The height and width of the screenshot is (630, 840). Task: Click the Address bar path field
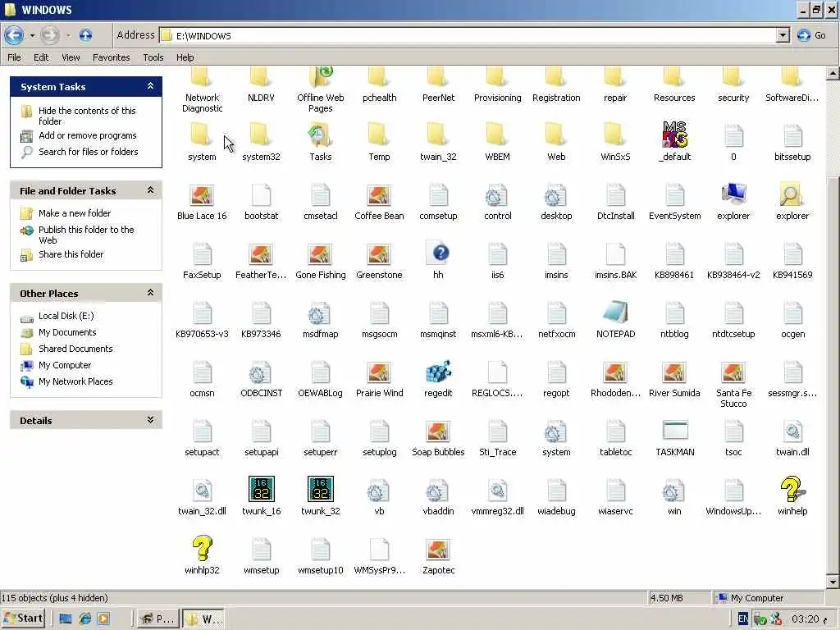pos(468,35)
